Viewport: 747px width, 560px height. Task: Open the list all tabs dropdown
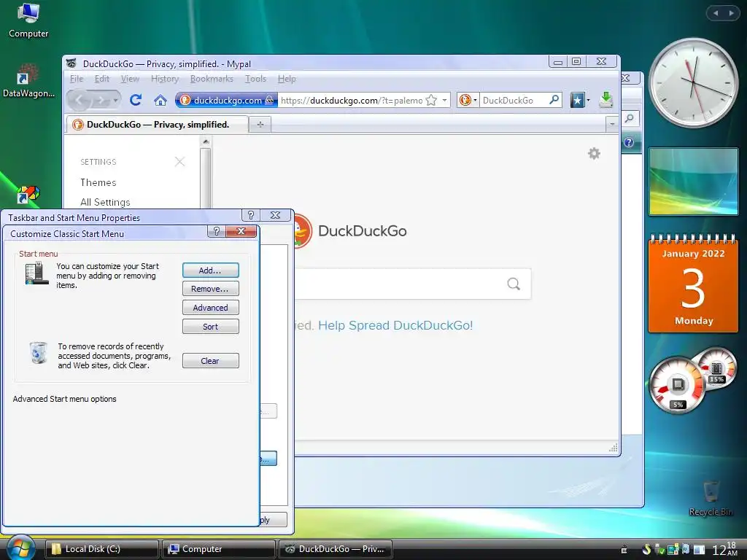(612, 124)
